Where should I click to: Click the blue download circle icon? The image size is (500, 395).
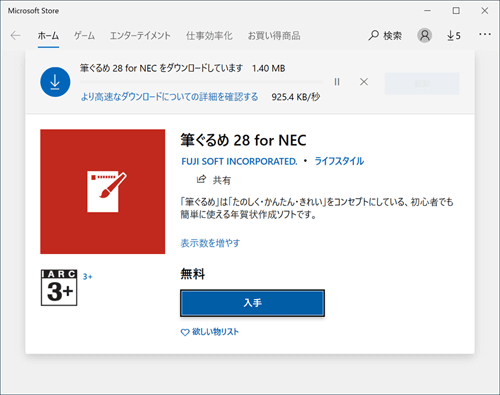[x=55, y=82]
